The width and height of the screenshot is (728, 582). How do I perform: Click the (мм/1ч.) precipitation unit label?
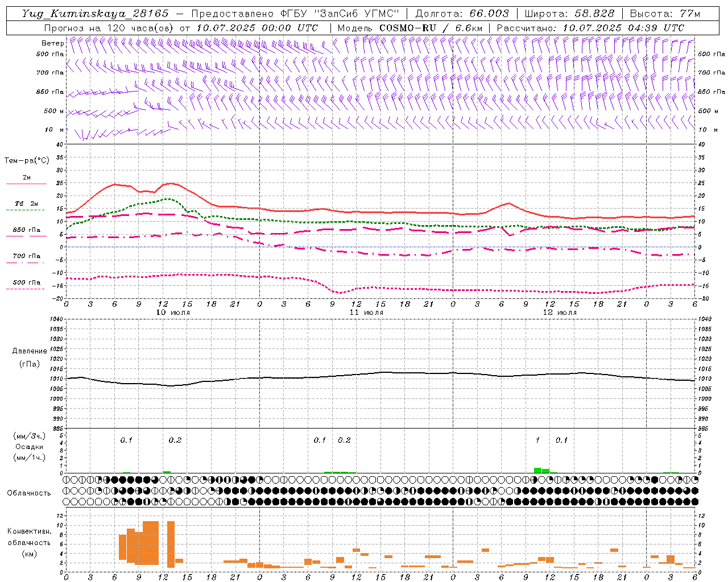30,457
